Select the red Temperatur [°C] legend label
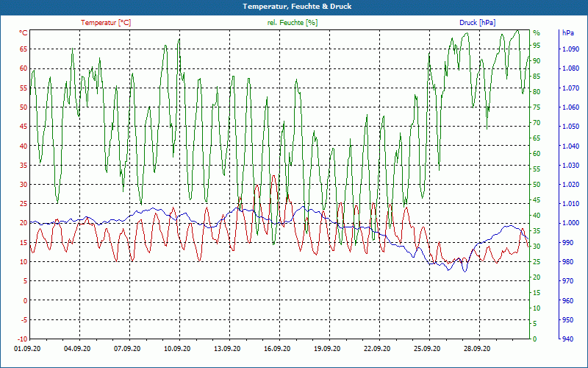Viewport: 588px width, 368px height. tap(106, 23)
